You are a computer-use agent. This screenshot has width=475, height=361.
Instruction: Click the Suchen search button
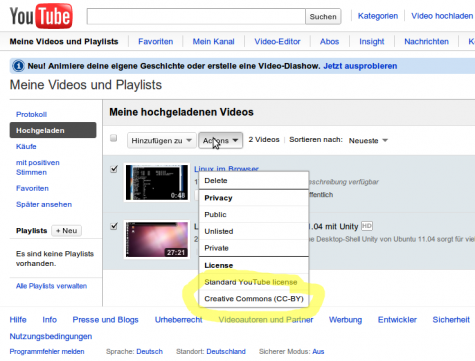point(323,16)
